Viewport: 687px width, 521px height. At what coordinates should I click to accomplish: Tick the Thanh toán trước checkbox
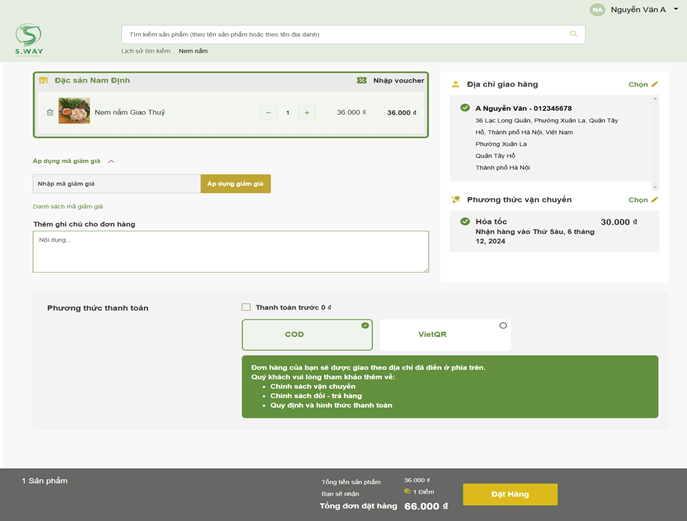[x=247, y=307]
